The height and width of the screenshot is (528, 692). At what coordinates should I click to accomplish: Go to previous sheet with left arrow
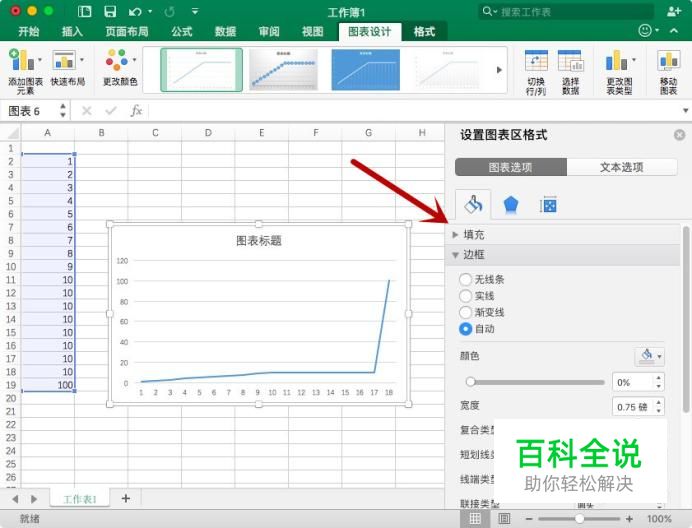coord(15,499)
